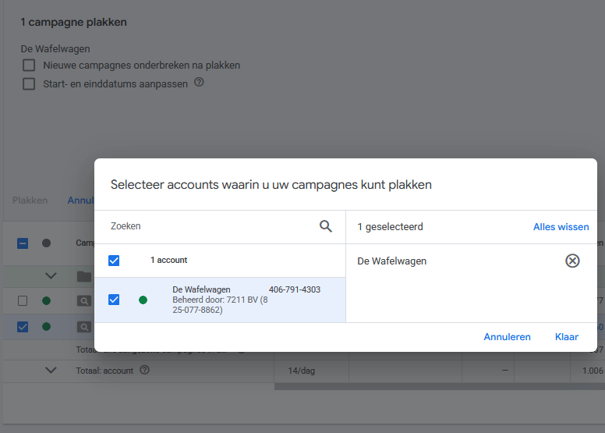Toggle header select-all checkbox in campaign table
This screenshot has width=605, height=433.
click(x=23, y=244)
